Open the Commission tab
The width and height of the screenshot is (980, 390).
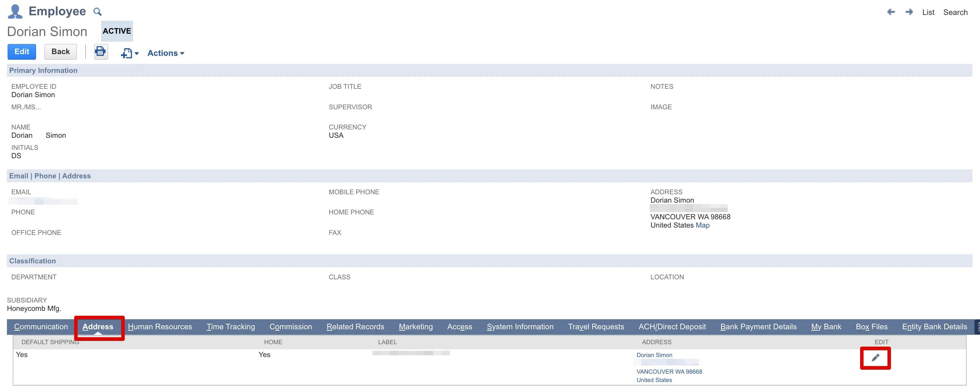(x=291, y=327)
